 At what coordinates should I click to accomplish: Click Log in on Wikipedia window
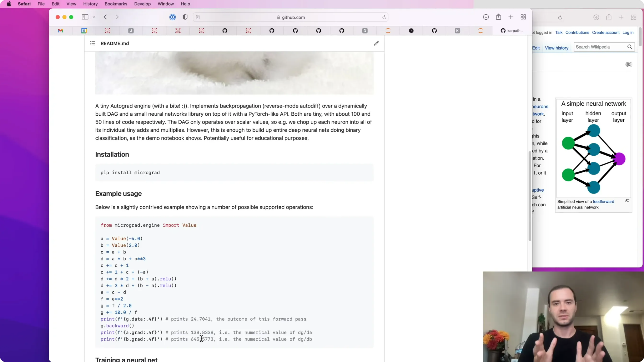628,33
